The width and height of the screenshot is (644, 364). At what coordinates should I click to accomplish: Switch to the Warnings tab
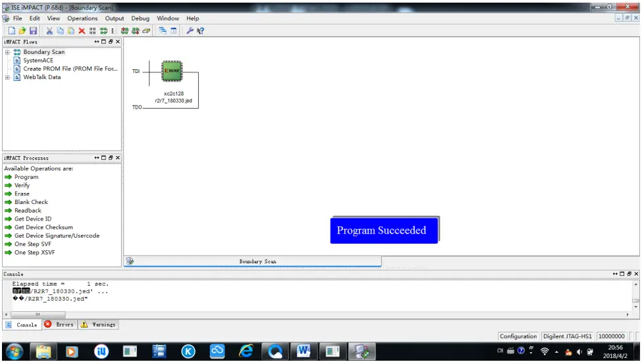98,325
